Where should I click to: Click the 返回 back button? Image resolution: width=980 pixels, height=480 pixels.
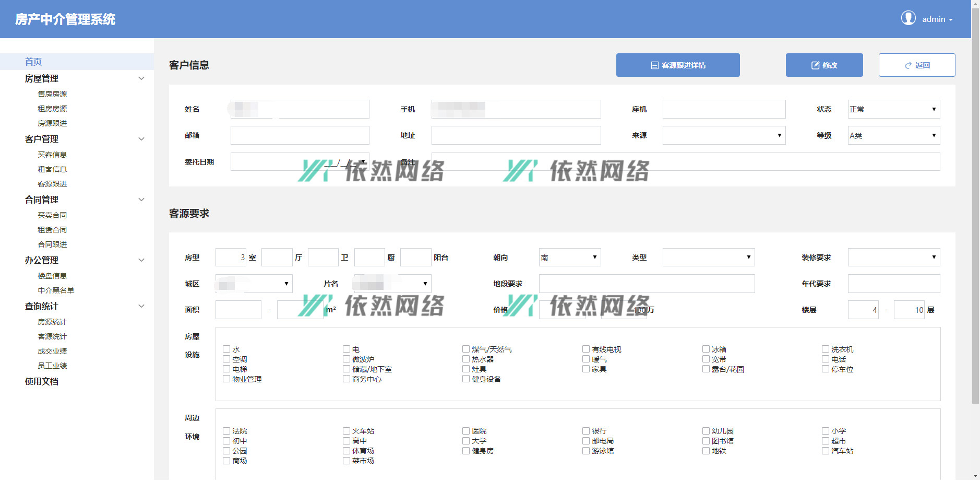pos(916,65)
